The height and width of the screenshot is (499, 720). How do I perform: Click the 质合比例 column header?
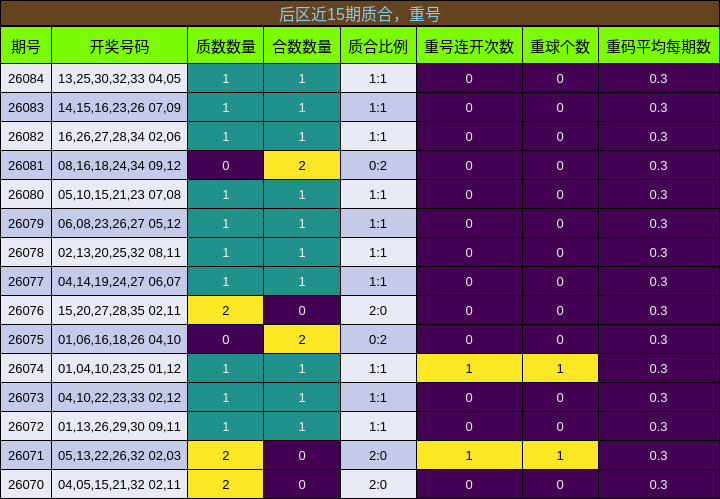click(378, 46)
